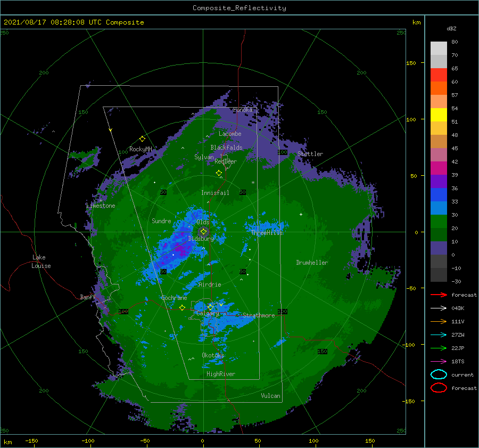The image size is (479, 448).
Task: Click the Ponoka city label
Action: pos(243,110)
